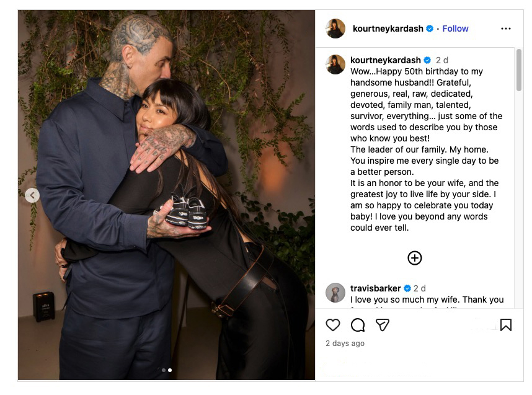Screen dimensions: 532x395
Task: Follow kourtneykardash
Action: [x=455, y=29]
